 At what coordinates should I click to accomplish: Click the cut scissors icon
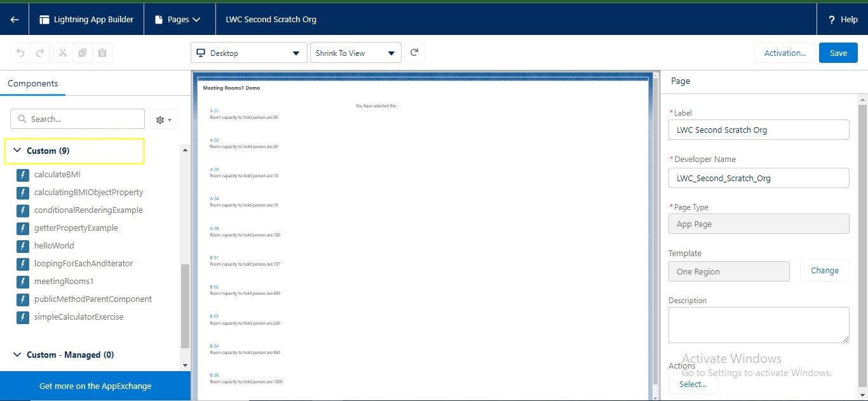62,53
